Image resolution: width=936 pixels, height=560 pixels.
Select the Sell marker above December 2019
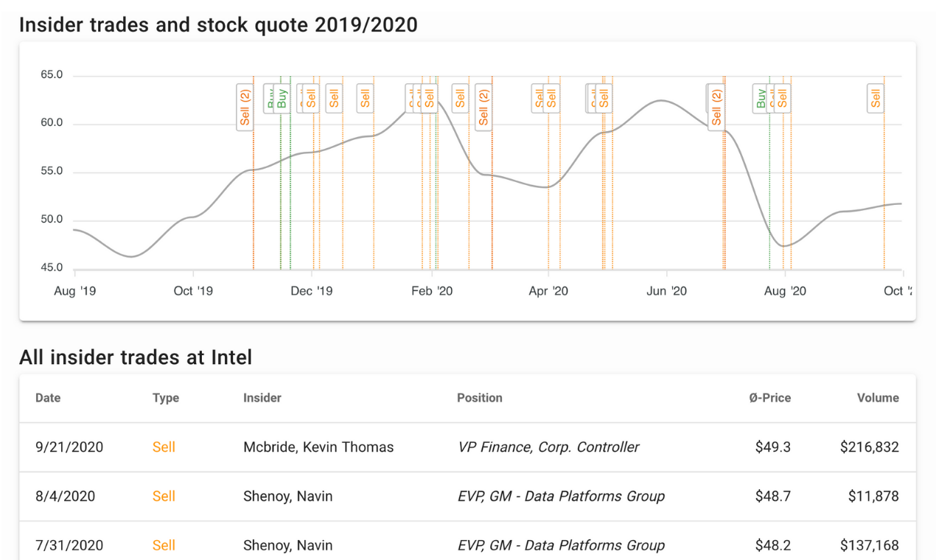pos(312,98)
